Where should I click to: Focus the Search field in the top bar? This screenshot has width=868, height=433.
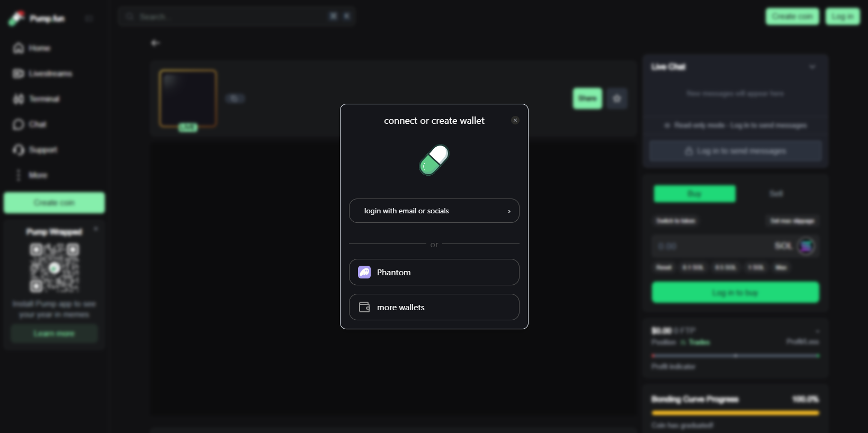pos(237,16)
